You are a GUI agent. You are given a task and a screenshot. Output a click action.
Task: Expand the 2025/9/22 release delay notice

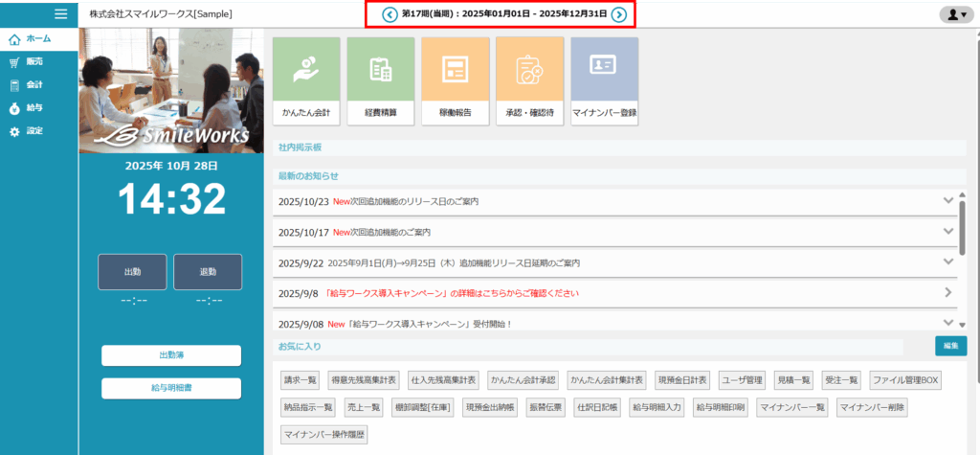pyautogui.click(x=948, y=262)
